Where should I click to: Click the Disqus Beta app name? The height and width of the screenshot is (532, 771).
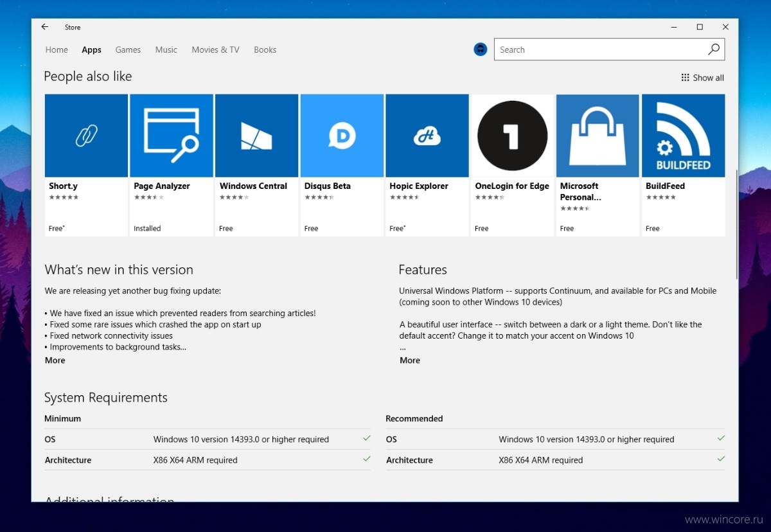pyautogui.click(x=328, y=186)
